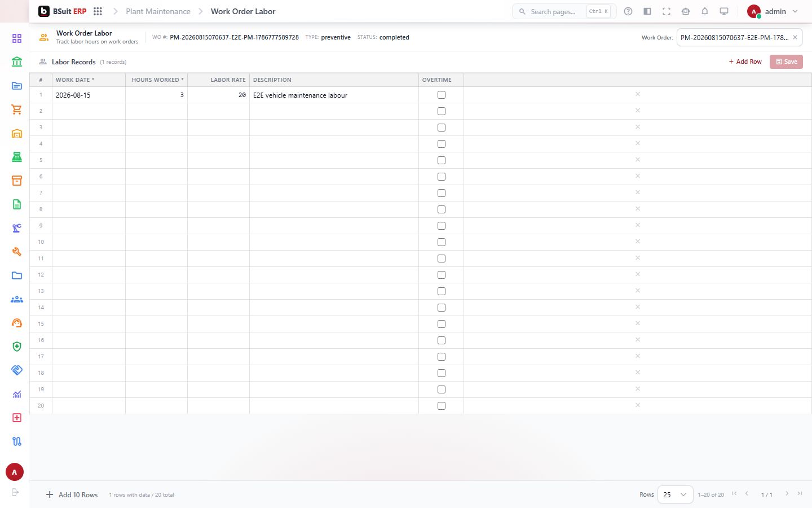
Task: Click the help question mark icon
Action: coord(628,11)
